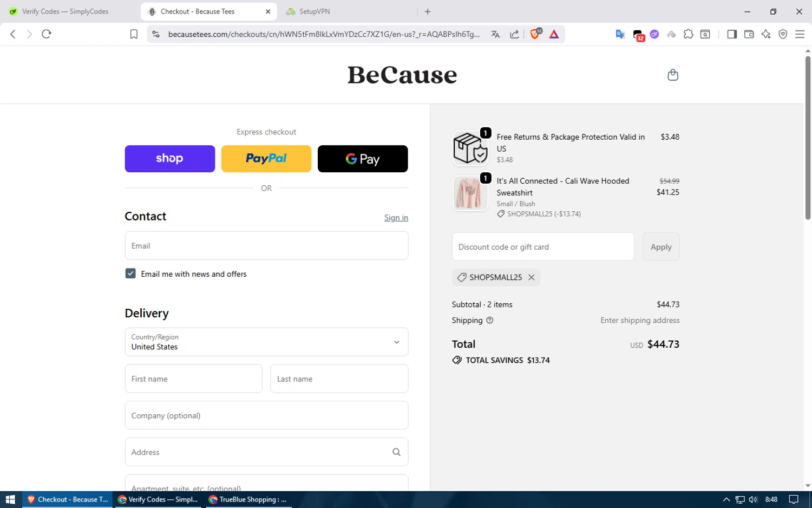Viewport: 812px width, 508px height.
Task: Open the Brave Wallet icon
Action: point(749,34)
